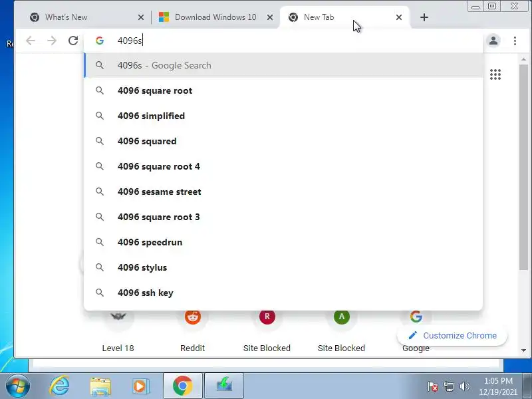Screen dimensions: 532x399
Task: Click the Google icon in the address bar
Action: click(x=99, y=41)
